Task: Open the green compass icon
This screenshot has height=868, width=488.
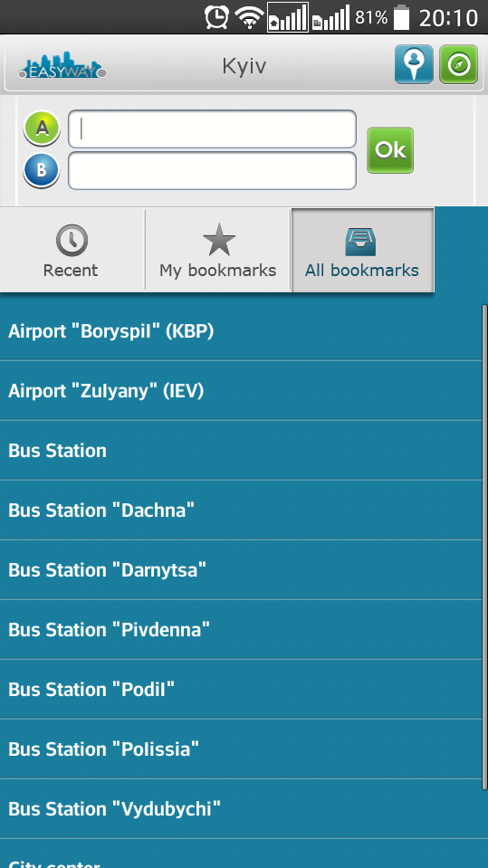Action: tap(459, 65)
